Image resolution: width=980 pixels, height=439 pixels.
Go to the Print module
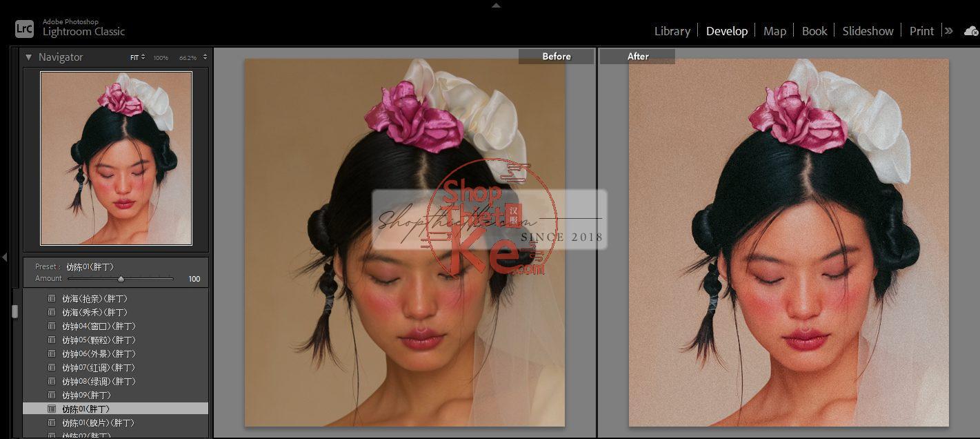921,31
